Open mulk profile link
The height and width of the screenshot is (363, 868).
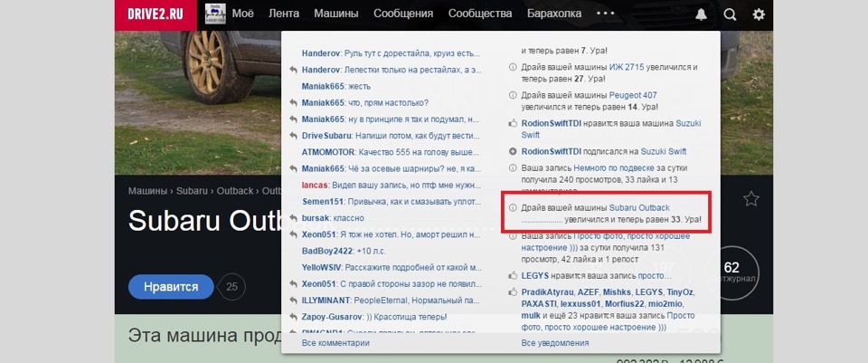531,316
